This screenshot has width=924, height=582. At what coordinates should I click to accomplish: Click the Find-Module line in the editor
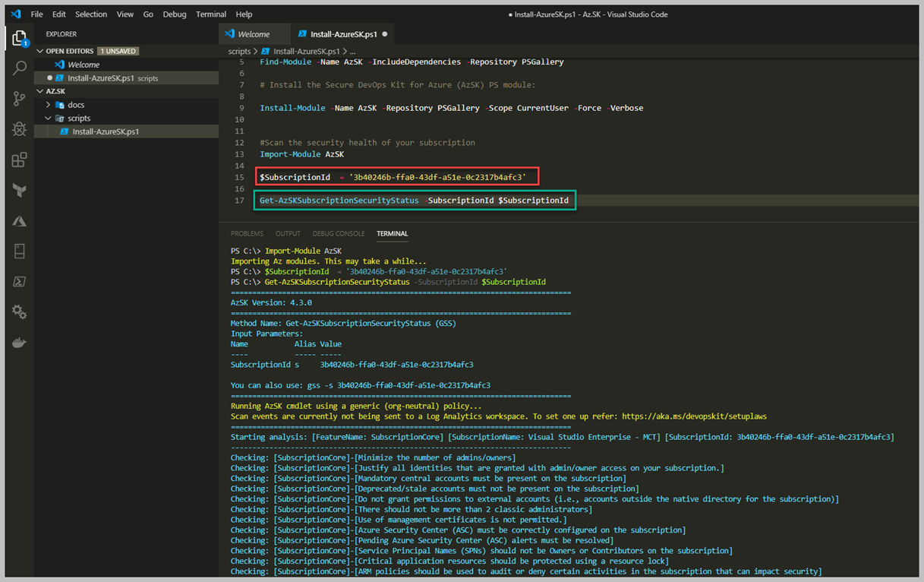point(412,62)
